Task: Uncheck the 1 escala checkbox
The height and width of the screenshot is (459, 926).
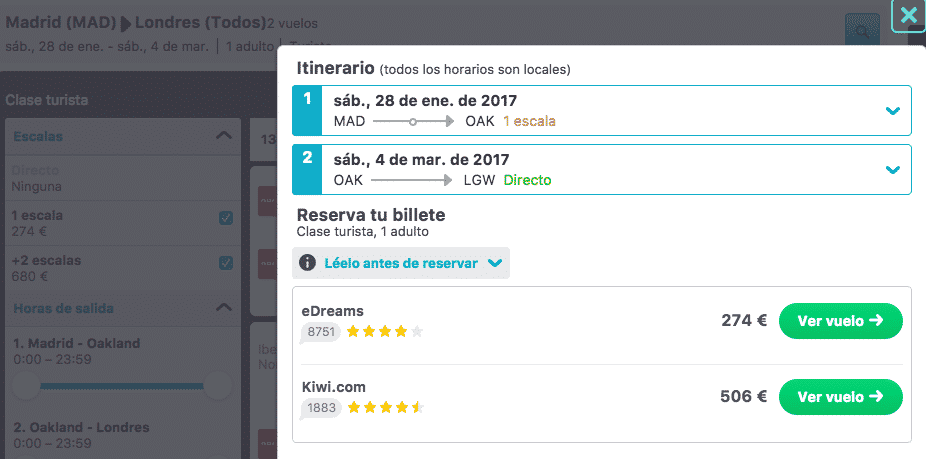Action: pos(226,219)
